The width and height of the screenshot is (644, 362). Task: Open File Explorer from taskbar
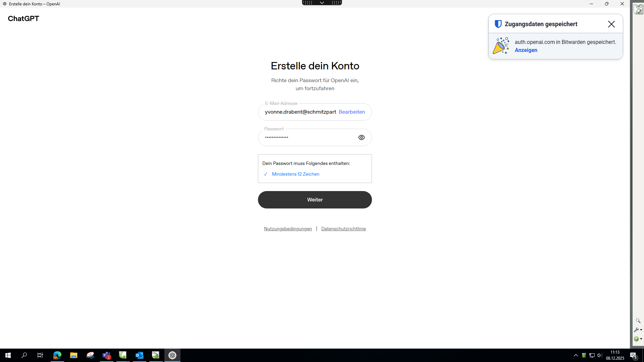coord(73,355)
